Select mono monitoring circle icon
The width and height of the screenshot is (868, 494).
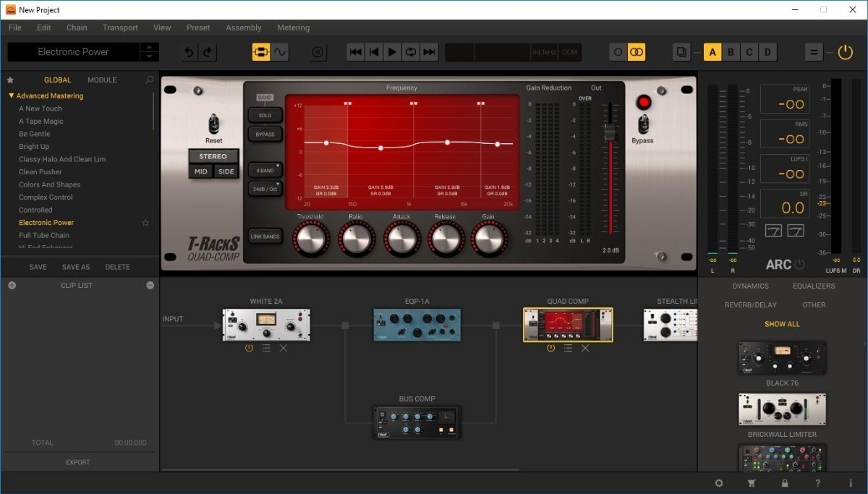[618, 52]
